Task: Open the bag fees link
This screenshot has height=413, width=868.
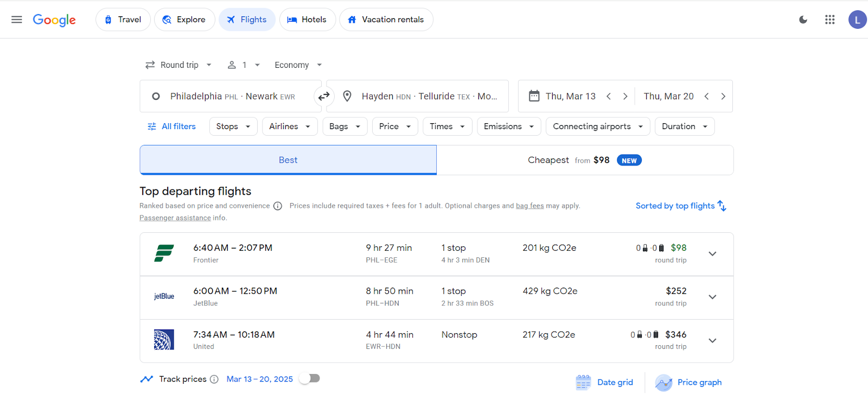Action: pos(529,206)
